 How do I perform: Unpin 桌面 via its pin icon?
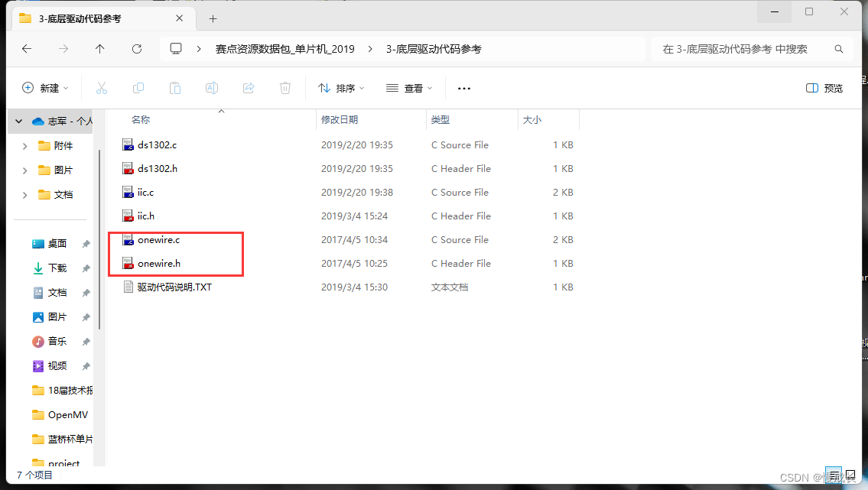click(86, 244)
